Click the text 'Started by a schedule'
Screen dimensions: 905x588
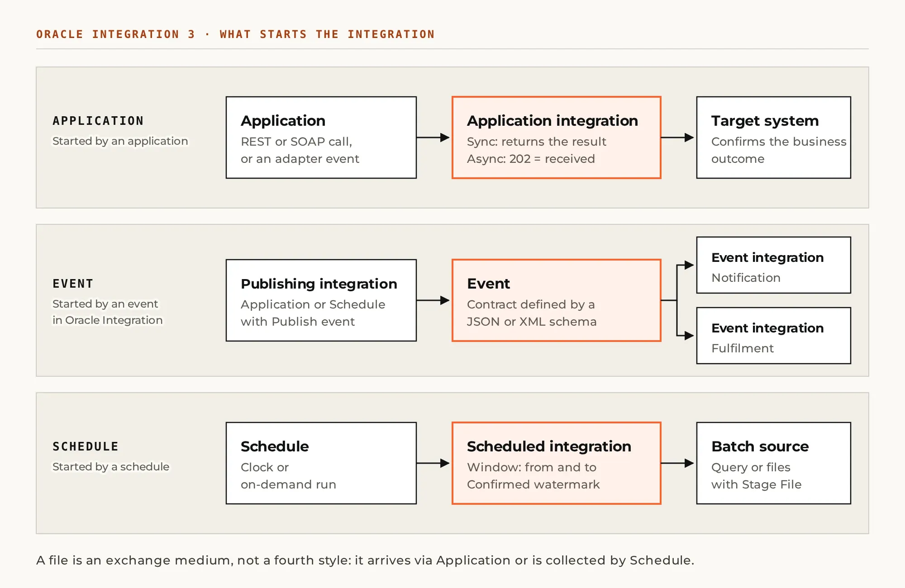pos(111,467)
